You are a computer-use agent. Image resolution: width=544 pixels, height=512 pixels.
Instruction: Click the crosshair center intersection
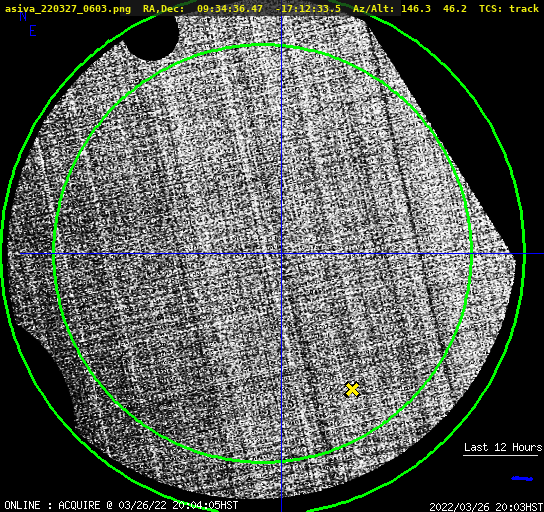281,254
